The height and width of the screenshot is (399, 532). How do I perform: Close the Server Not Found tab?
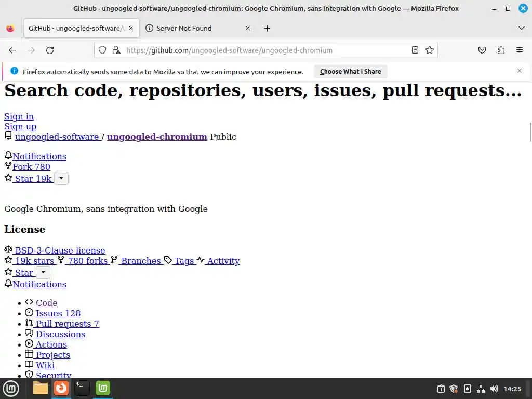pos(248,28)
